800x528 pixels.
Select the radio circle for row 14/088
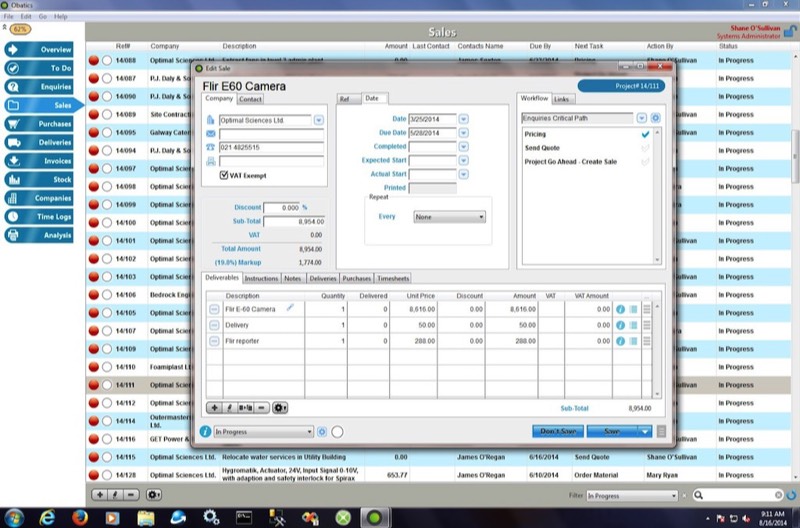(107, 60)
